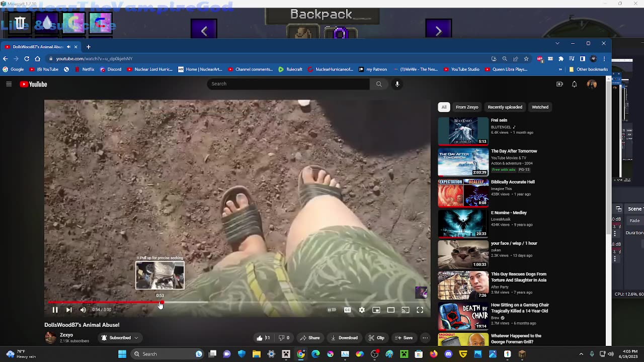Open YouTube notifications bell
Screen dimensions: 644x362
[574, 84]
